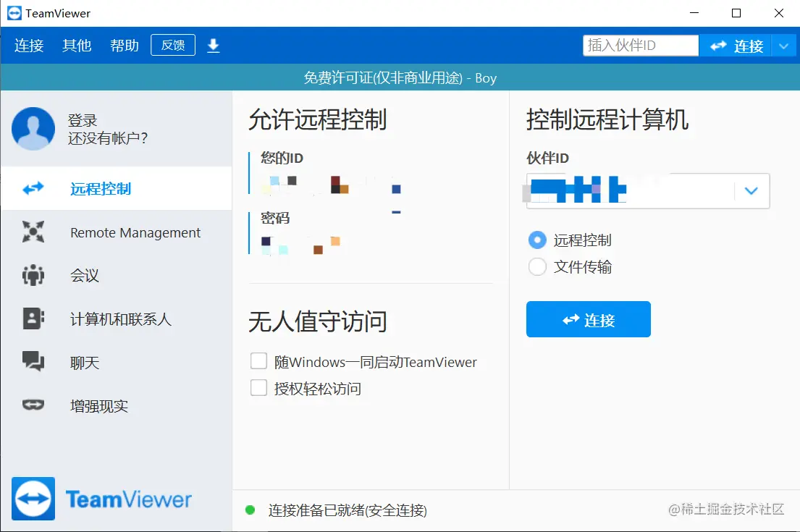The height and width of the screenshot is (532, 800).
Task: Click the meeting people icon
Action: 33,275
